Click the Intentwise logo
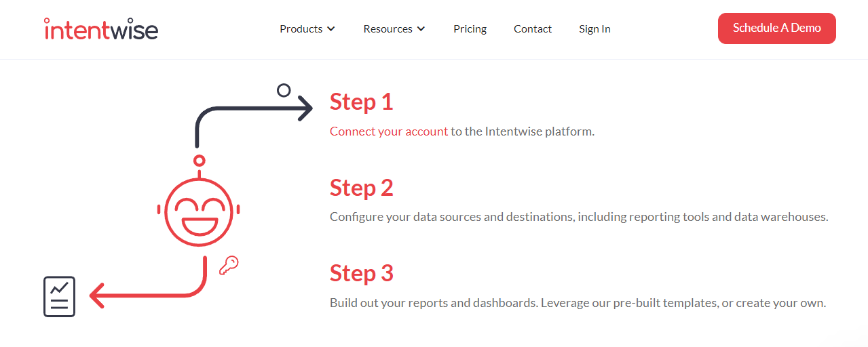868x347 pixels. tap(100, 28)
